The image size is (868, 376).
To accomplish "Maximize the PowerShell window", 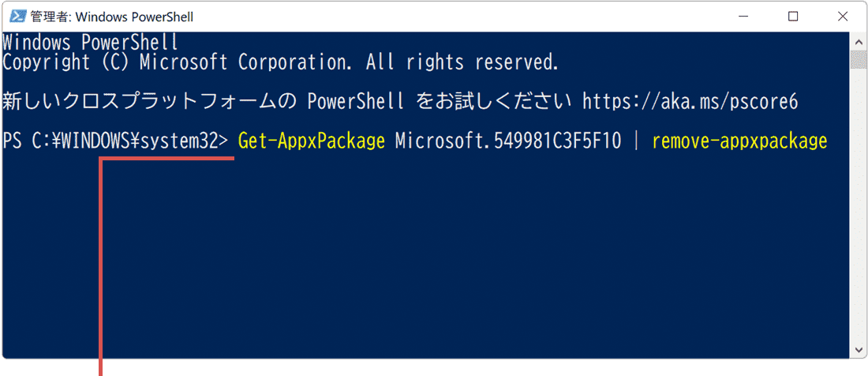I will click(x=793, y=16).
